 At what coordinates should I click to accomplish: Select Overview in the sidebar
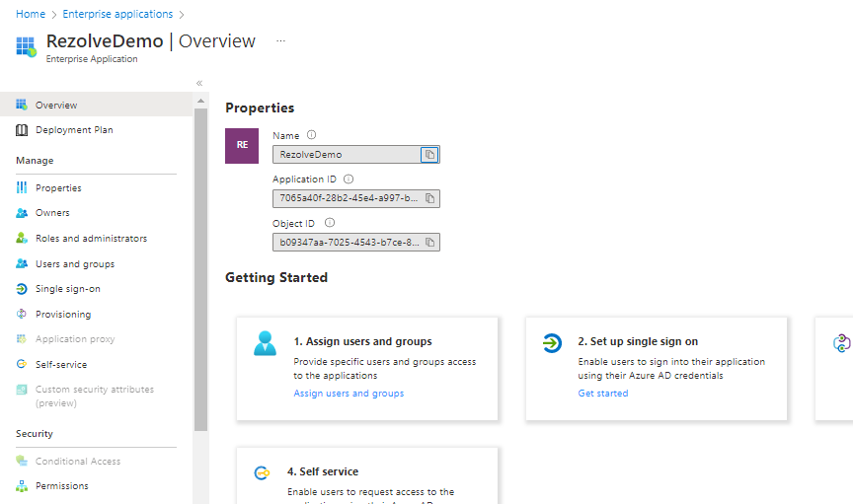tap(96, 105)
